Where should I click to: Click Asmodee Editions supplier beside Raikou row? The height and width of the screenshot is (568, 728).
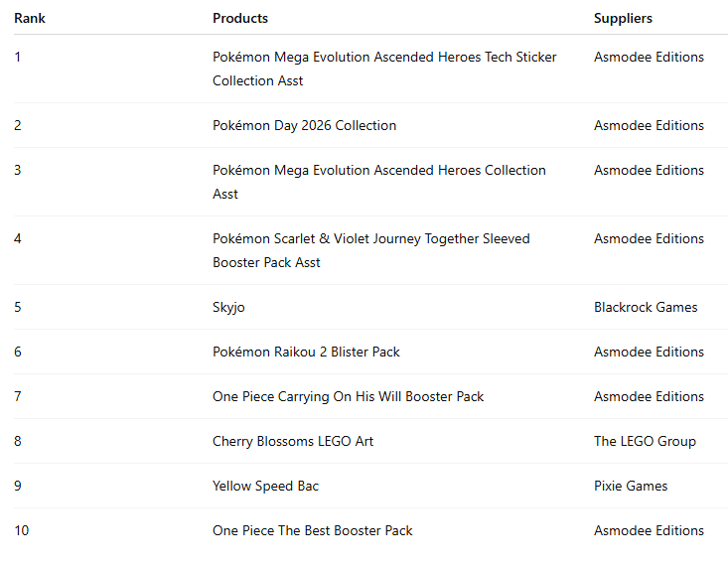coord(649,352)
